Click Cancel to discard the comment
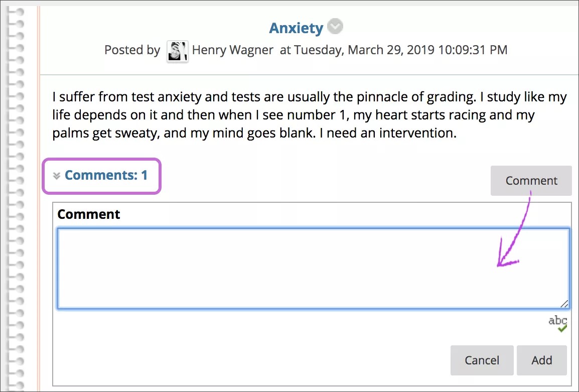 click(x=482, y=360)
